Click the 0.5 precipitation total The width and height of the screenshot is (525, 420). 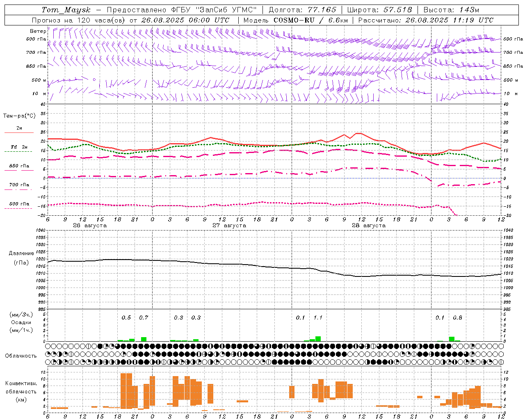(x=126, y=317)
